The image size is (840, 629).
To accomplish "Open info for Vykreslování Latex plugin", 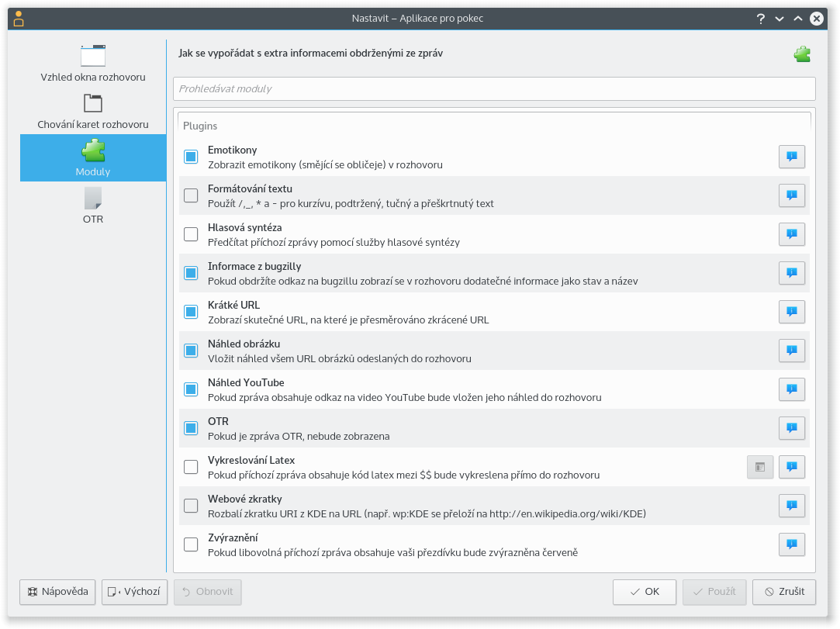I will [x=791, y=467].
